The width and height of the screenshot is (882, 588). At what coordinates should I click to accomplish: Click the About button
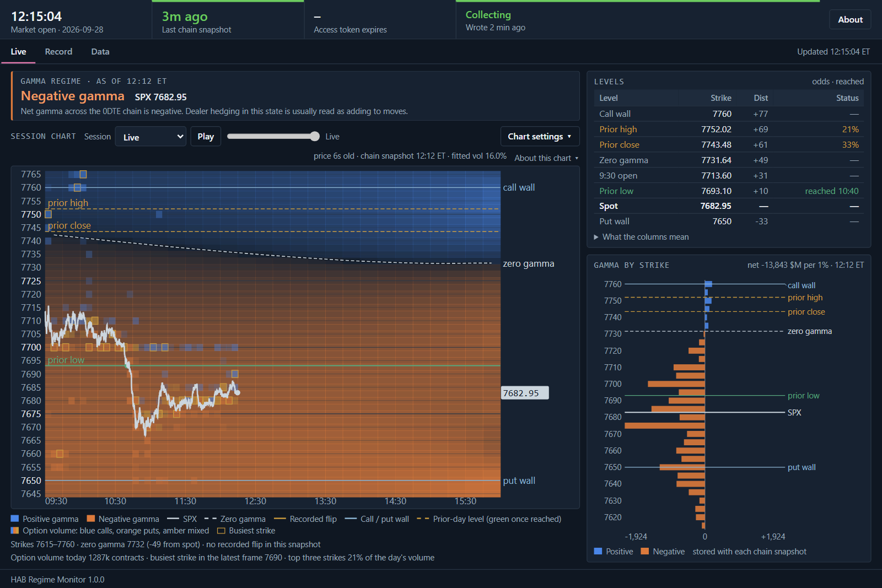(x=850, y=19)
